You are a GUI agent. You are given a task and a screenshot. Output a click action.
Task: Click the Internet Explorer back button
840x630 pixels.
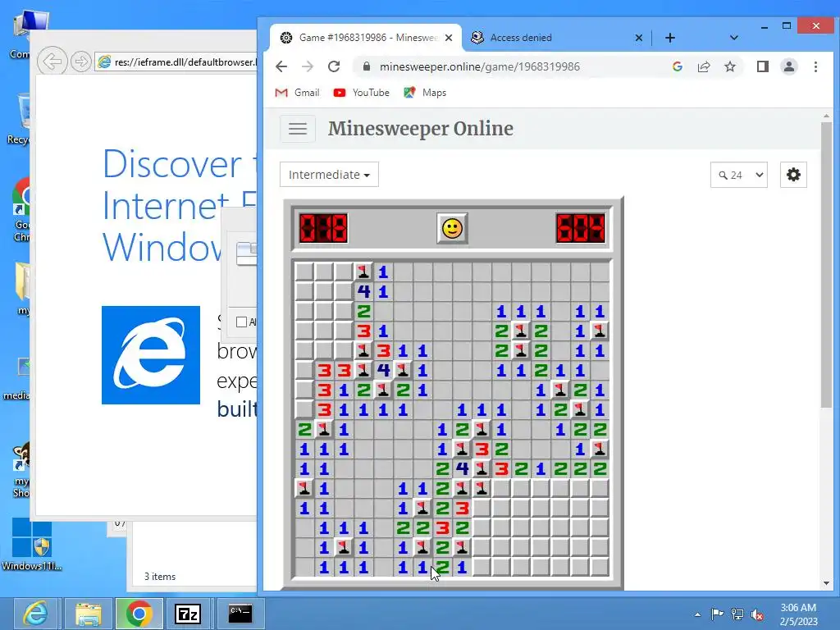coord(52,62)
